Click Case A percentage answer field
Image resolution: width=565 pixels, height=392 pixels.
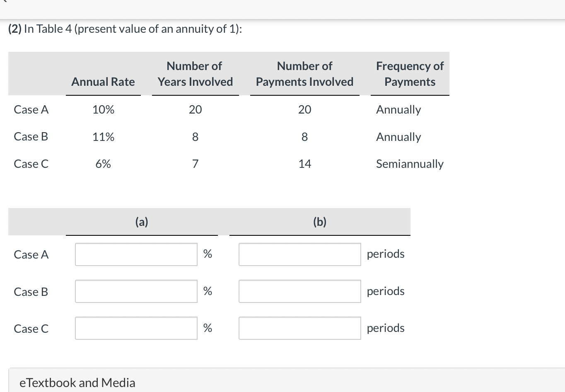click(x=136, y=254)
